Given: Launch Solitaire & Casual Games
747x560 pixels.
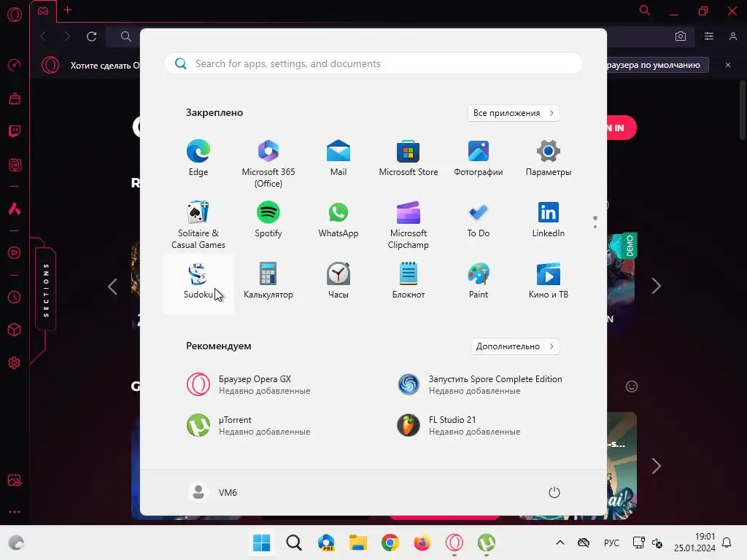Looking at the screenshot, I should point(198,225).
